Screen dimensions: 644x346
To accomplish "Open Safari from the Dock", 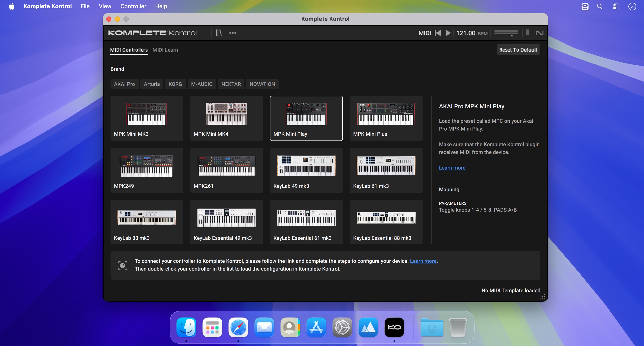I will point(238,327).
